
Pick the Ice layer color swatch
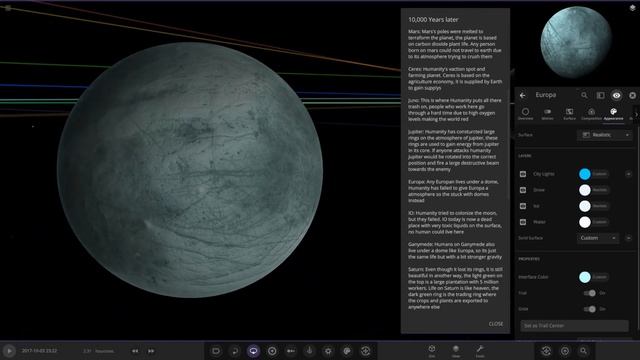coord(585,206)
